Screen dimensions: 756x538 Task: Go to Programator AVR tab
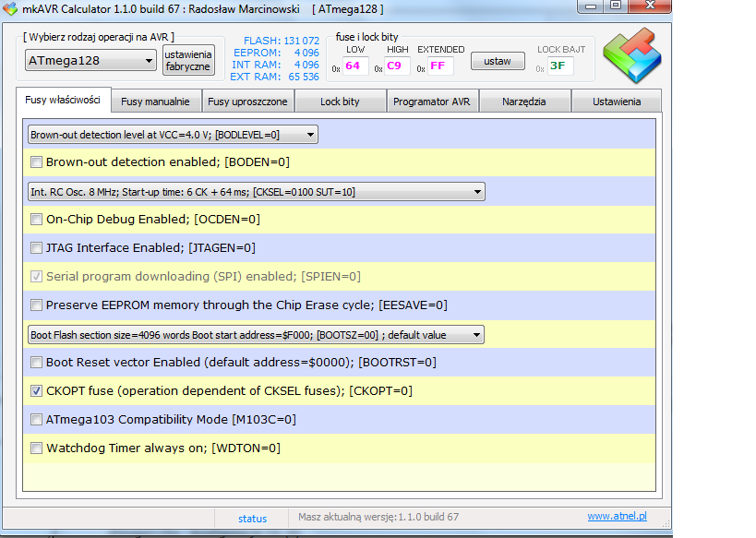(x=432, y=102)
